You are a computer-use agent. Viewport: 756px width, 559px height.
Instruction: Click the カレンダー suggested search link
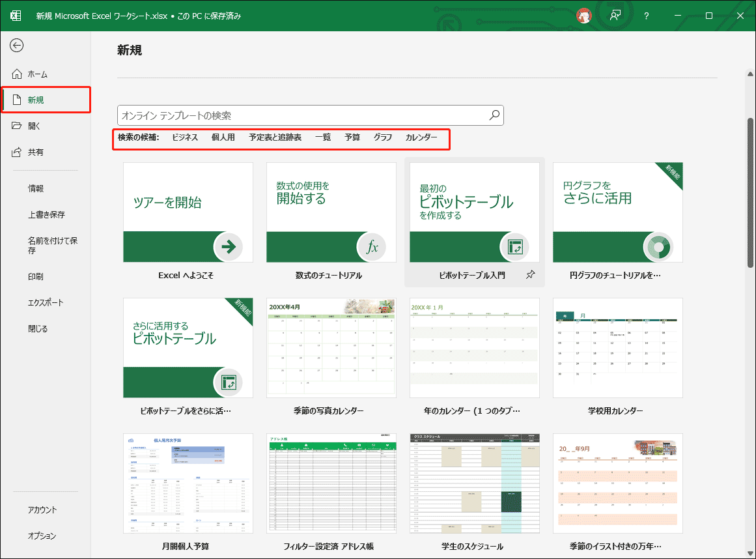421,137
